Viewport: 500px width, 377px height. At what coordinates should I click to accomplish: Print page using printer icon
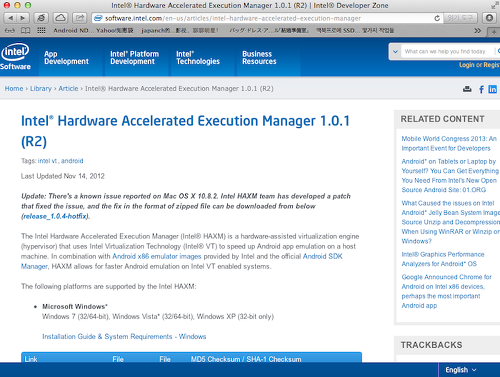coord(467,89)
